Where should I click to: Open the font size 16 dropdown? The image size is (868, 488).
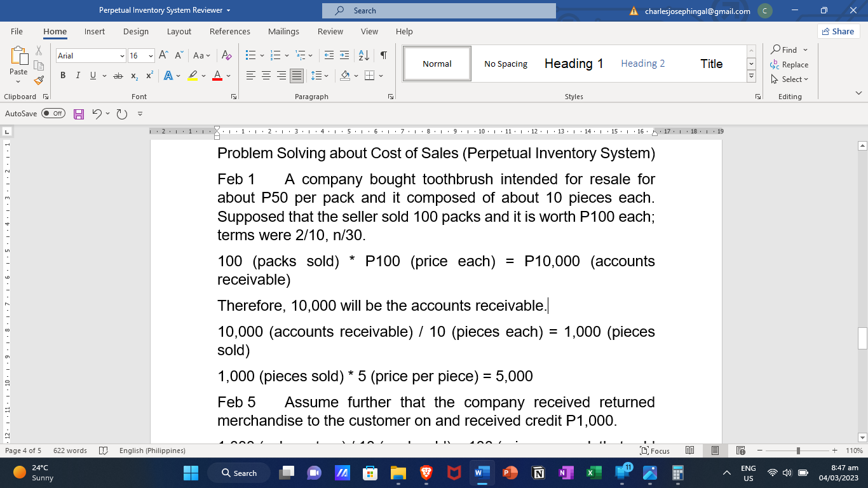pos(151,56)
